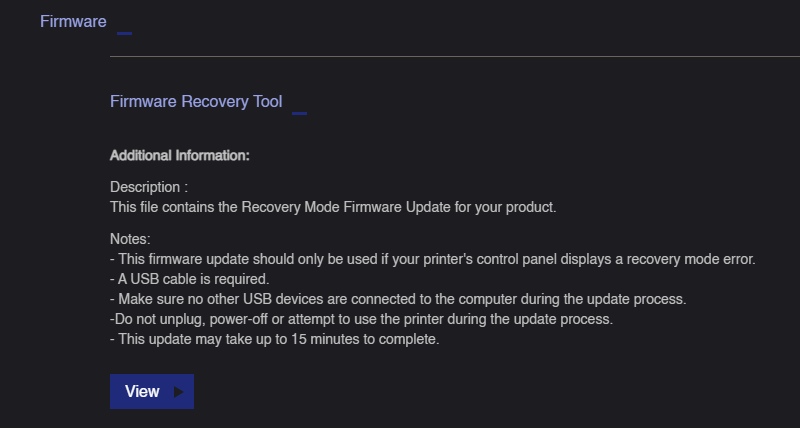This screenshot has width=800, height=428.
Task: Click the Additional Information label
Action: pos(180,156)
